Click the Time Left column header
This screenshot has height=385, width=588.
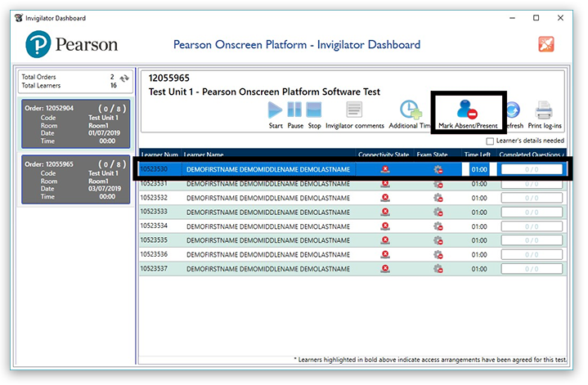coord(477,154)
